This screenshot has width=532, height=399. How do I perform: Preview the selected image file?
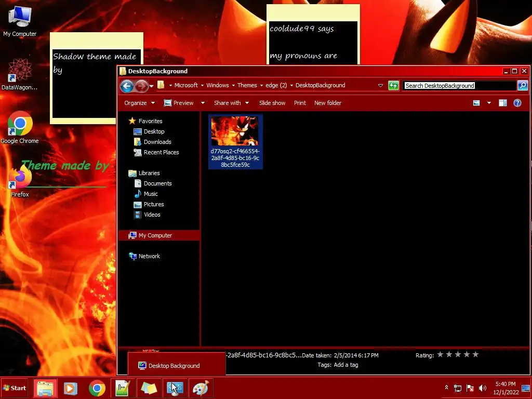coord(179,103)
